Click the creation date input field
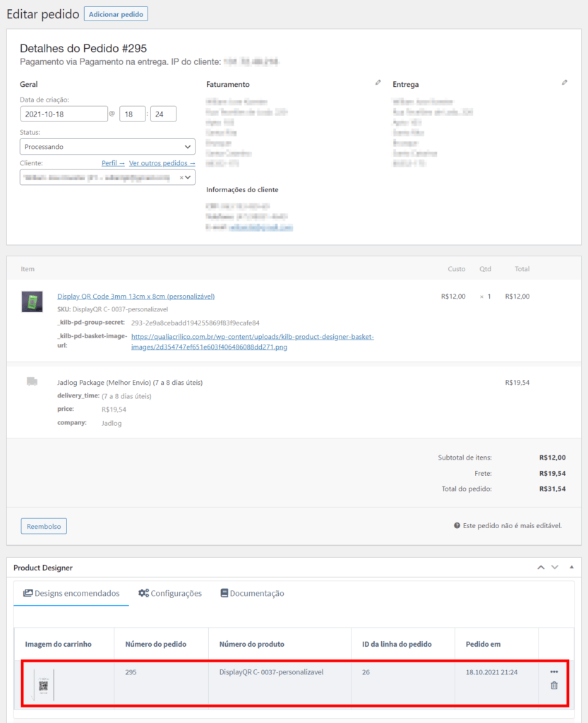Viewport: 588px width, 723px height. pos(64,114)
